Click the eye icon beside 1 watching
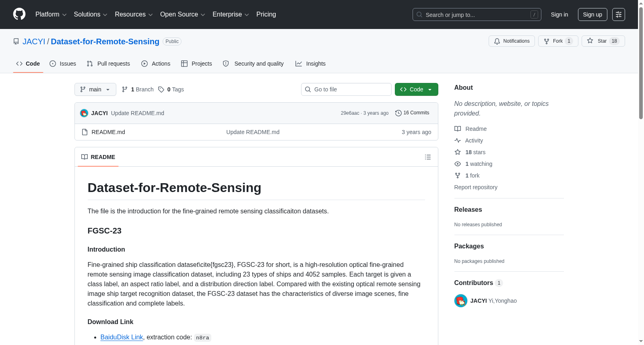 click(458, 164)
